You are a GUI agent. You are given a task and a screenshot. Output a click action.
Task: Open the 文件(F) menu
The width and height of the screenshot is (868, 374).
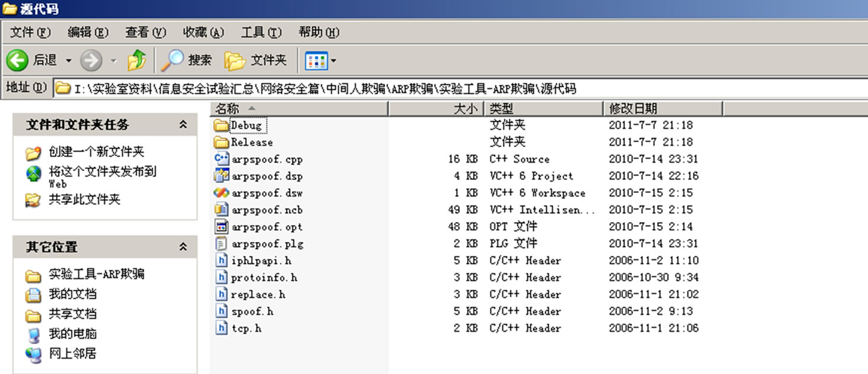(30, 32)
